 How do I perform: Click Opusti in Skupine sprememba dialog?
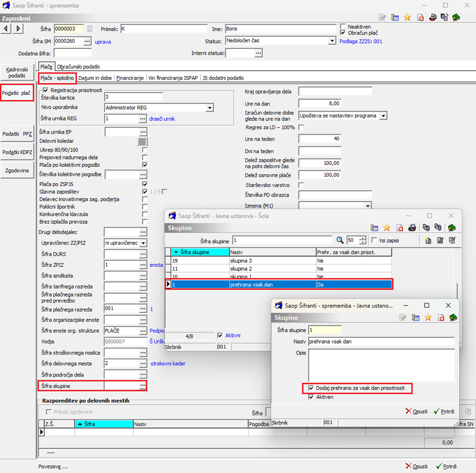coord(416,411)
